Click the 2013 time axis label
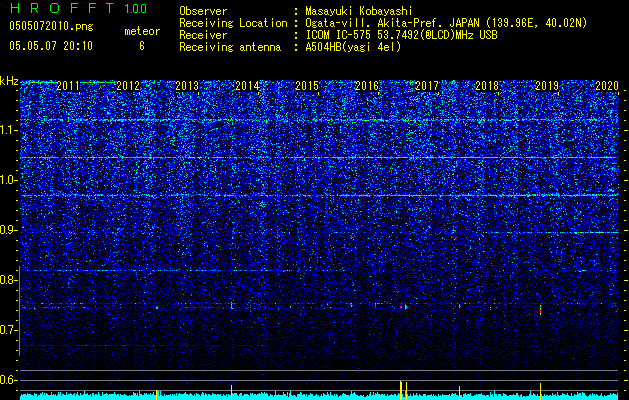This screenshot has width=629, height=400. [x=188, y=85]
